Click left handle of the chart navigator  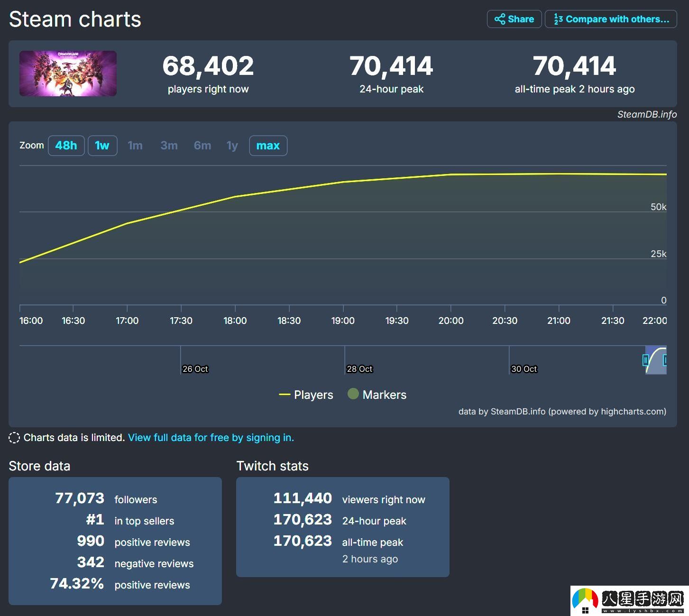(x=645, y=360)
